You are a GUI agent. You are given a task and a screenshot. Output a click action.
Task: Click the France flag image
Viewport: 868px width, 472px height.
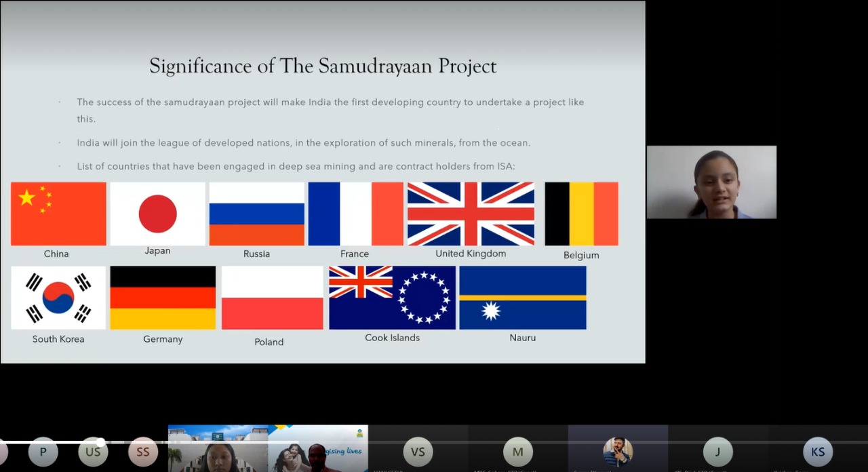355,214
